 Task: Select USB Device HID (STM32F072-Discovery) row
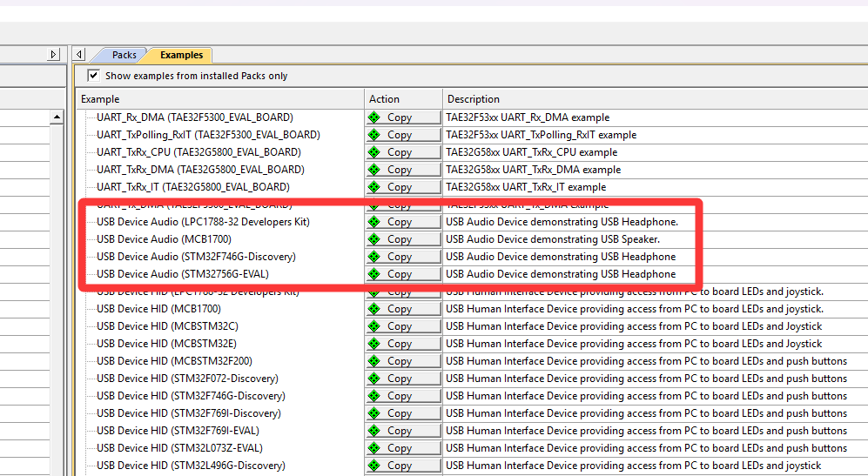(x=188, y=379)
